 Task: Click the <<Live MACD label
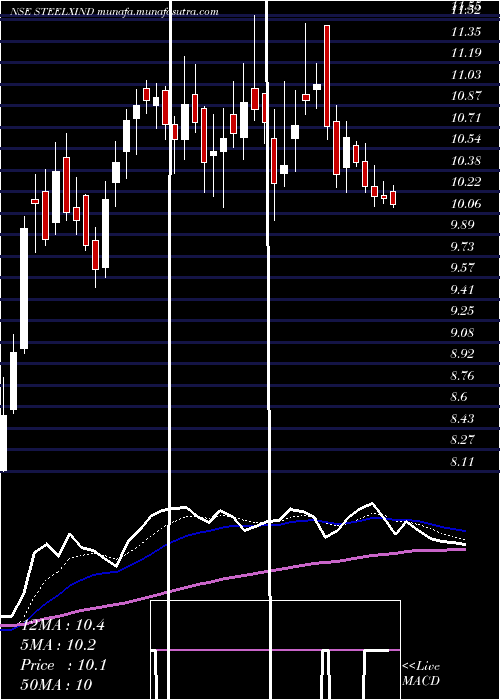pyautogui.click(x=421, y=674)
